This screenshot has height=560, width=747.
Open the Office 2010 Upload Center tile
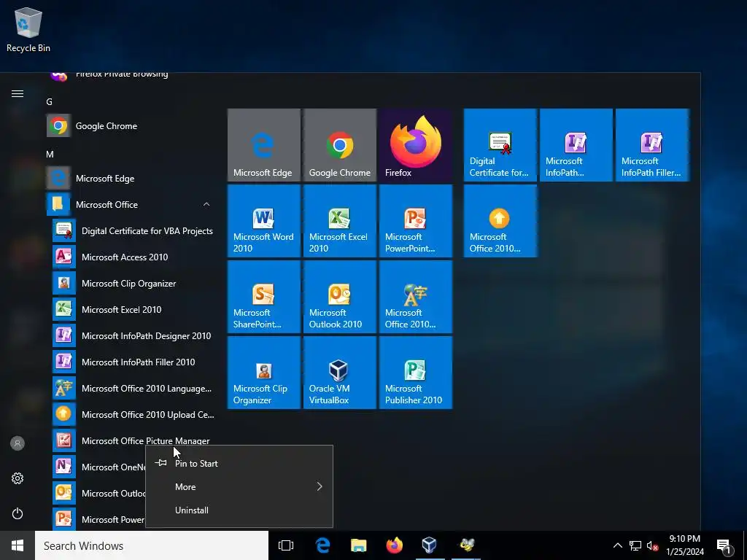[500, 221]
